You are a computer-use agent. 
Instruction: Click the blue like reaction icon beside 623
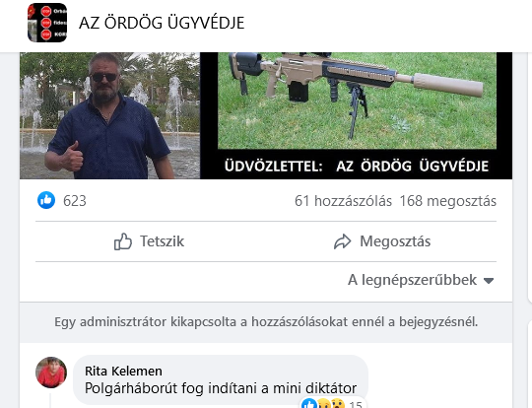coord(46,200)
